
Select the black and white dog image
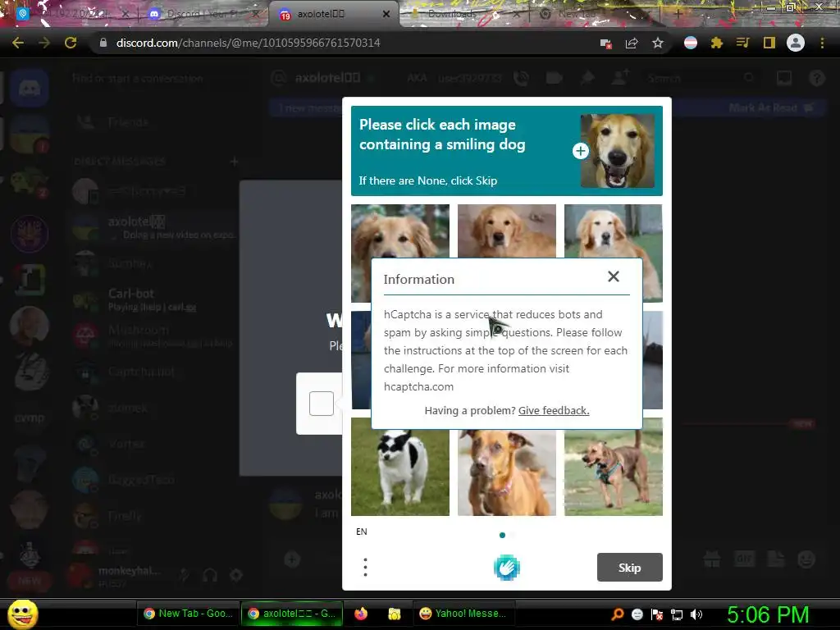pos(400,472)
